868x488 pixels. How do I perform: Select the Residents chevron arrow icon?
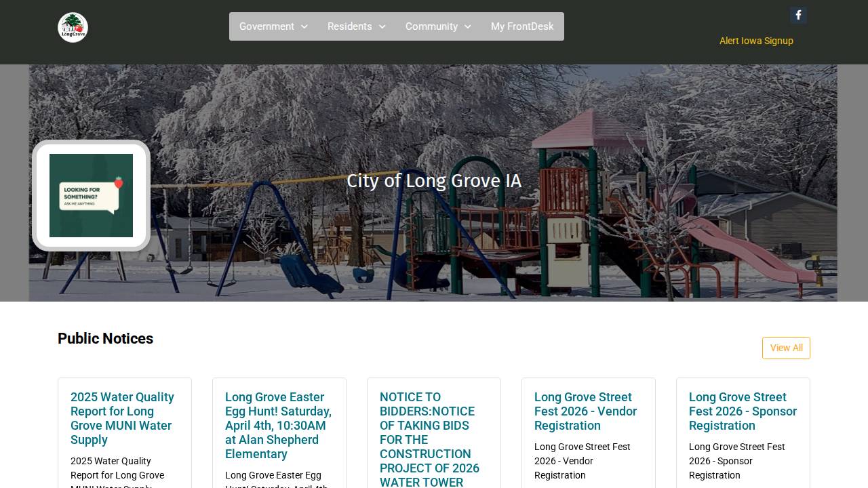382,27
